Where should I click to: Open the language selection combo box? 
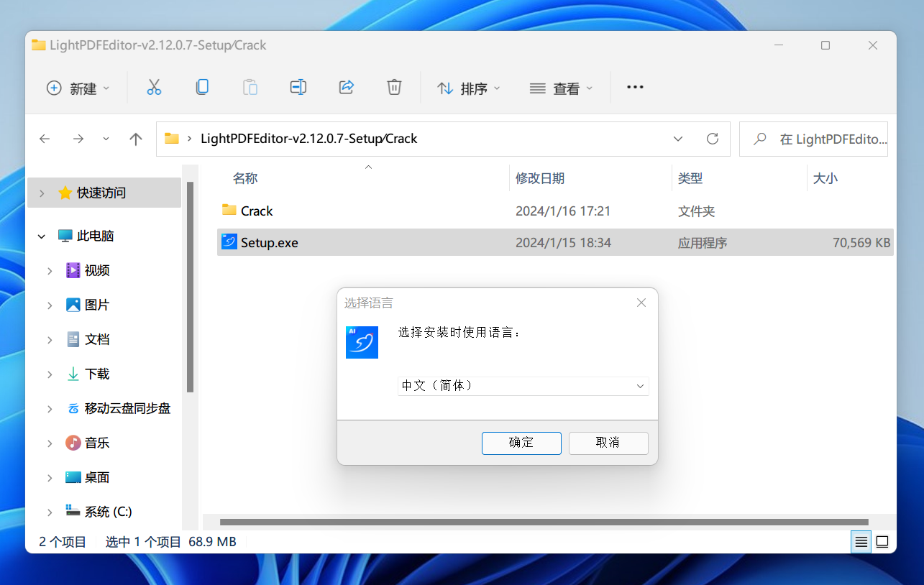pos(523,386)
